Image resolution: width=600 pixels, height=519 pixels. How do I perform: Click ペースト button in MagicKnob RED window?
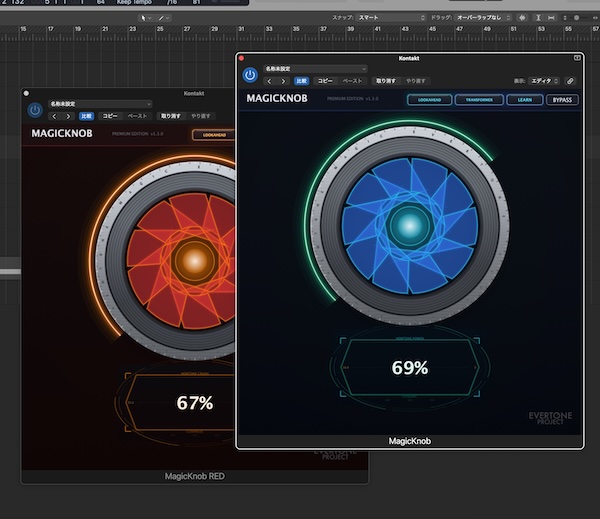137,116
